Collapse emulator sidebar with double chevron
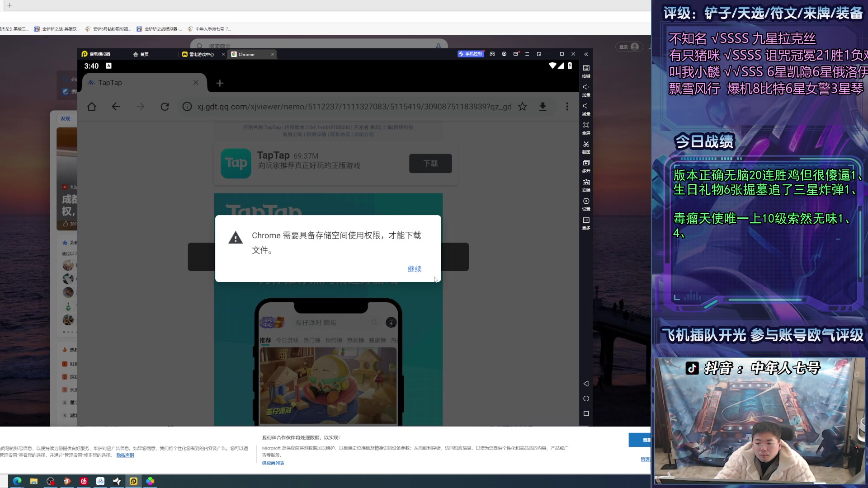The height and width of the screenshot is (488, 868). point(586,54)
